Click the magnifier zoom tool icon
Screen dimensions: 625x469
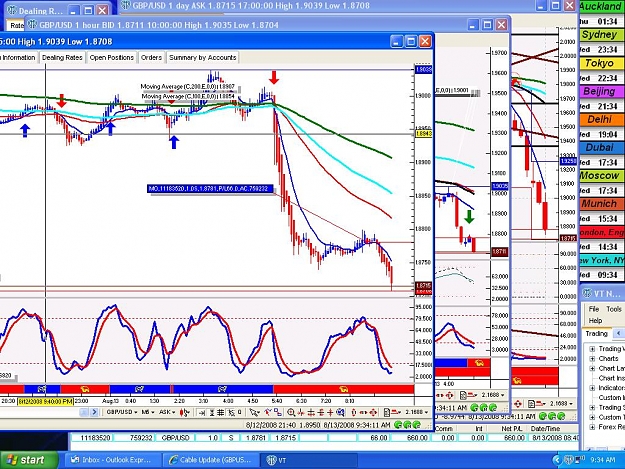pos(291,412)
